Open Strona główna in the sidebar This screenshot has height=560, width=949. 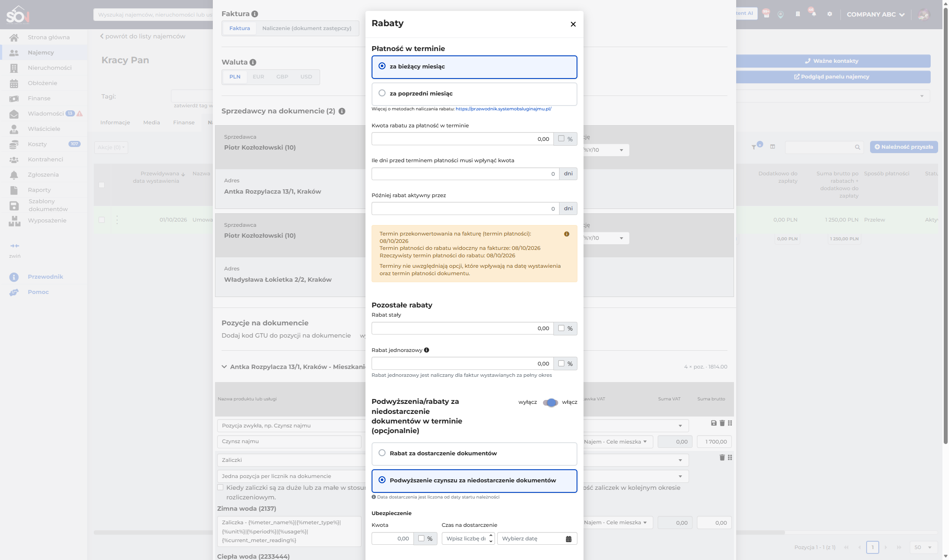(44, 38)
